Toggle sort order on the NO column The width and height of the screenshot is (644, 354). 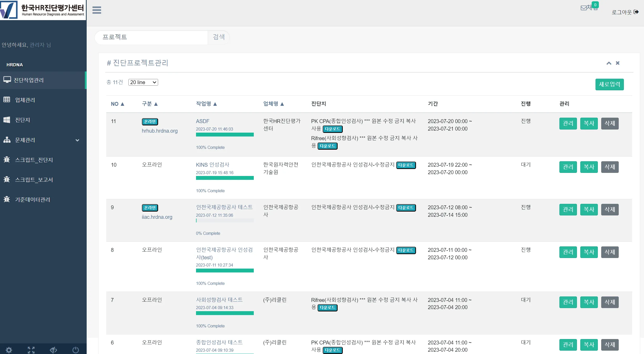tap(118, 104)
